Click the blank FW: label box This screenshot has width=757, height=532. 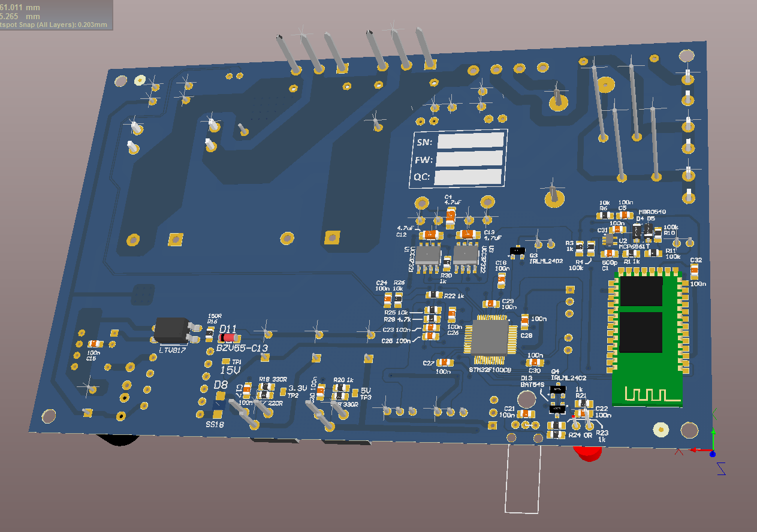[x=469, y=159]
